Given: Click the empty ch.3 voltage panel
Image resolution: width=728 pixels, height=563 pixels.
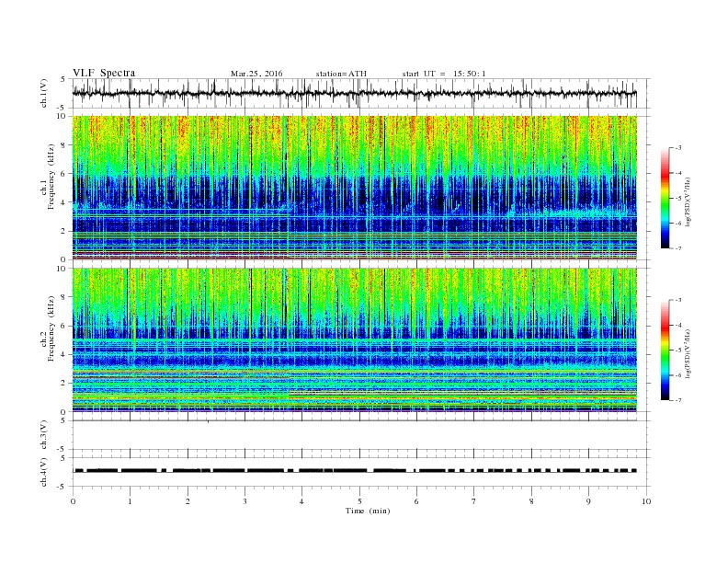Looking at the screenshot, I should pyautogui.click(x=361, y=435).
